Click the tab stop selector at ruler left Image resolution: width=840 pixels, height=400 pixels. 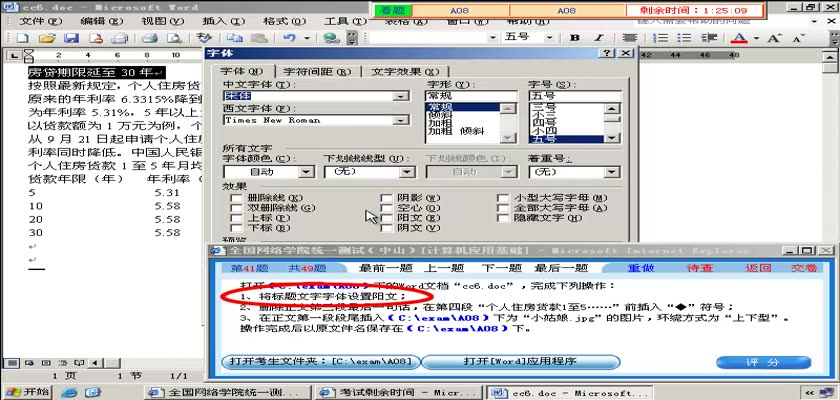point(14,55)
